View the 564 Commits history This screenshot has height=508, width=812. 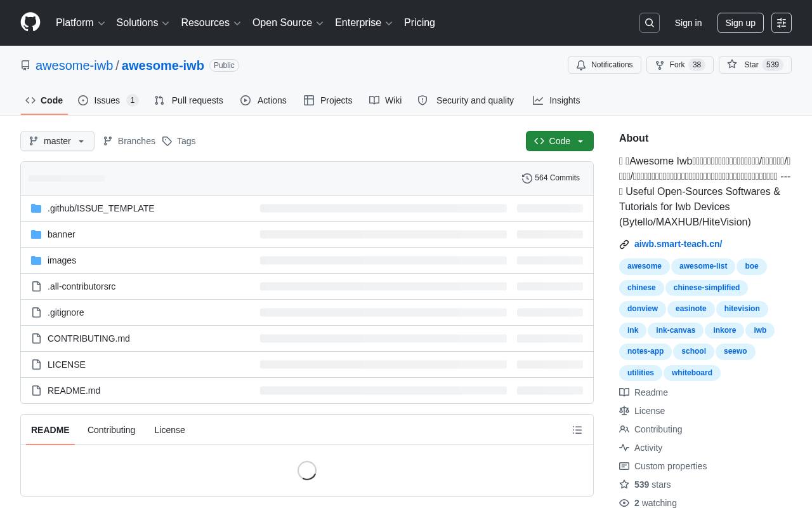click(551, 178)
